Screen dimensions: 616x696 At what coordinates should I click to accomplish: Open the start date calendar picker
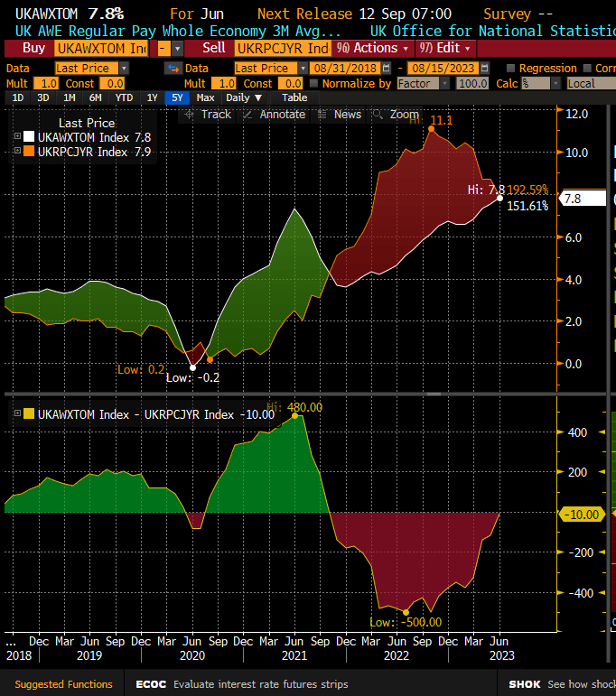tap(387, 69)
